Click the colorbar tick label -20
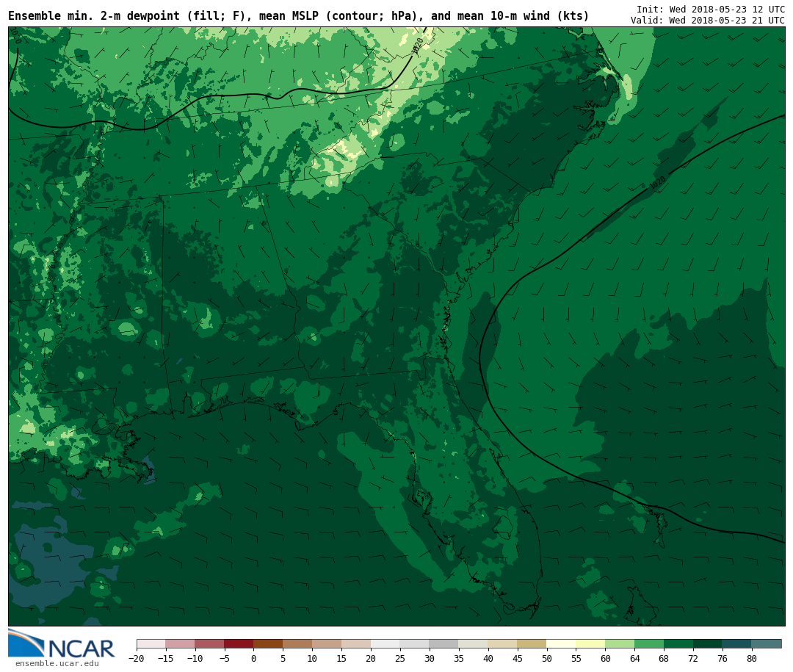Viewport: 793px width, 672px height. pos(137,659)
